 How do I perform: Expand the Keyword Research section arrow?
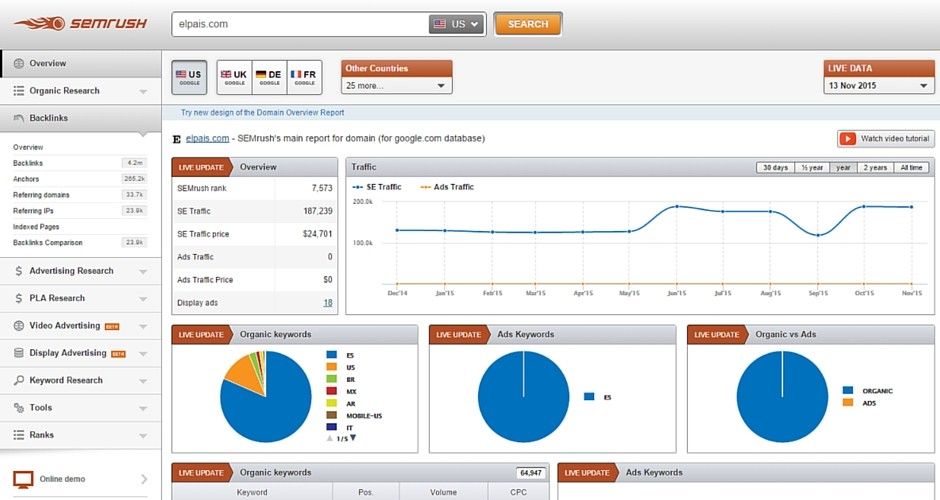pyautogui.click(x=143, y=381)
